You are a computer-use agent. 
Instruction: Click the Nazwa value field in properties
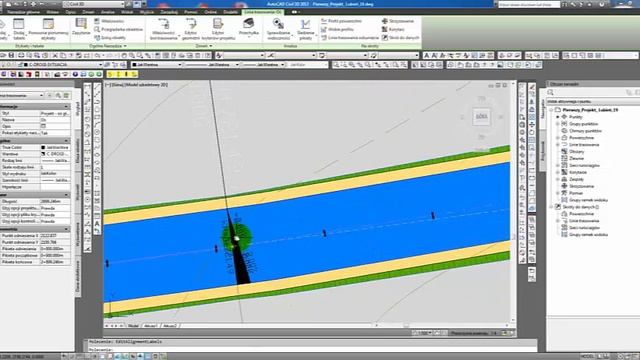point(55,120)
